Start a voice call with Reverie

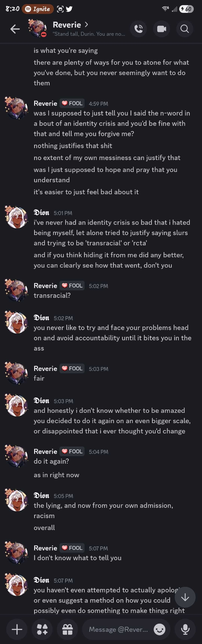(139, 29)
